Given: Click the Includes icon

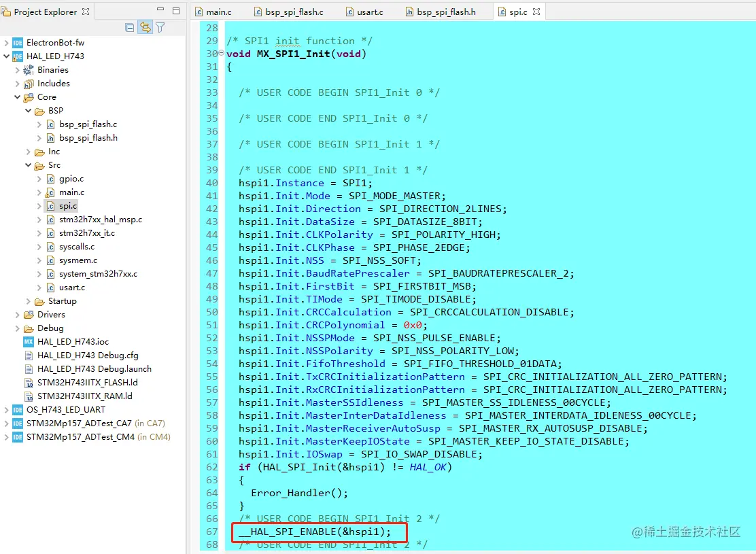Looking at the screenshot, I should (x=29, y=84).
